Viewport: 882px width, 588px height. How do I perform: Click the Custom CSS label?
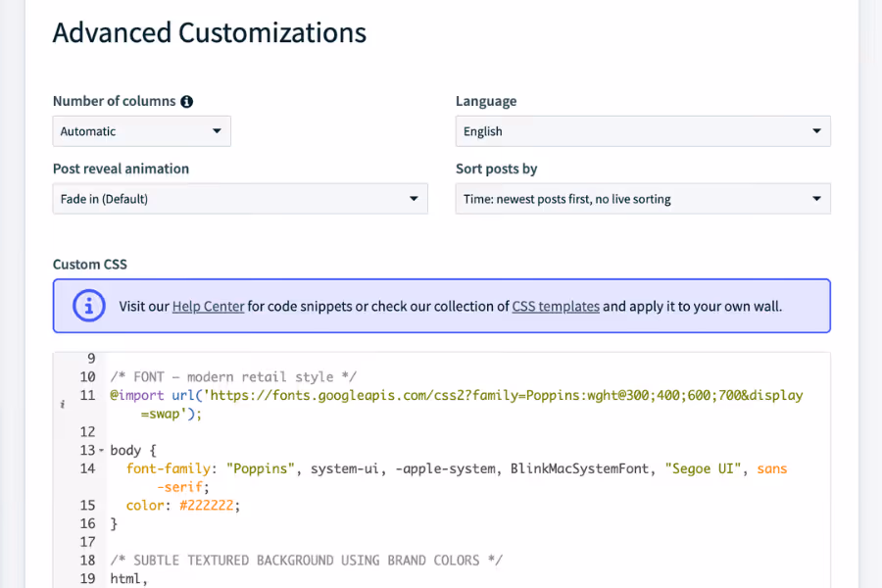(x=90, y=265)
